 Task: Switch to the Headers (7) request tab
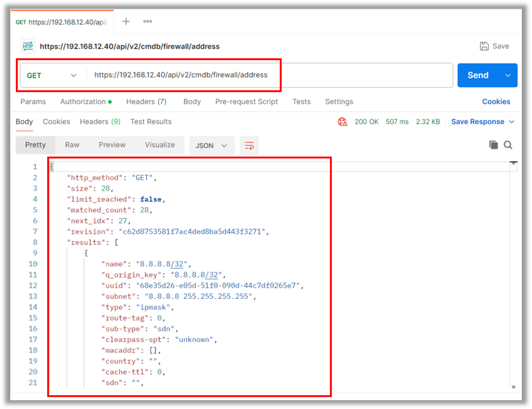(146, 102)
